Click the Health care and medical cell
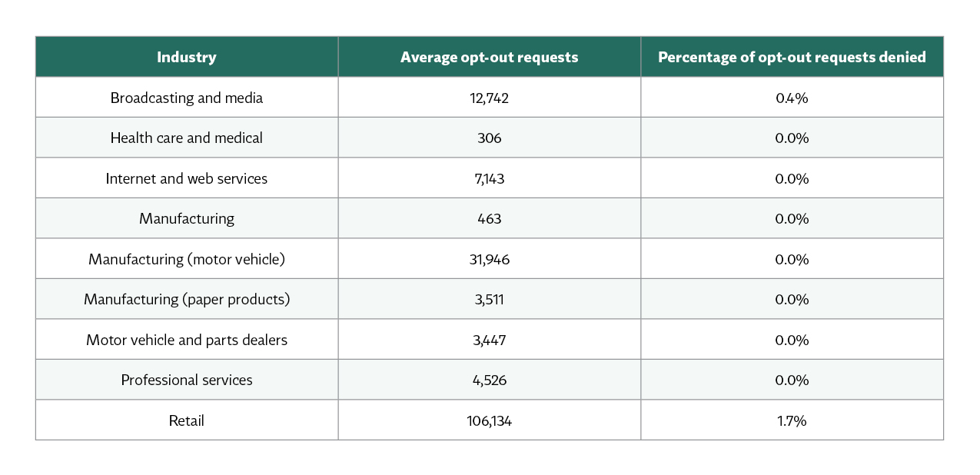Image resolution: width=980 pixels, height=475 pixels. (x=187, y=138)
